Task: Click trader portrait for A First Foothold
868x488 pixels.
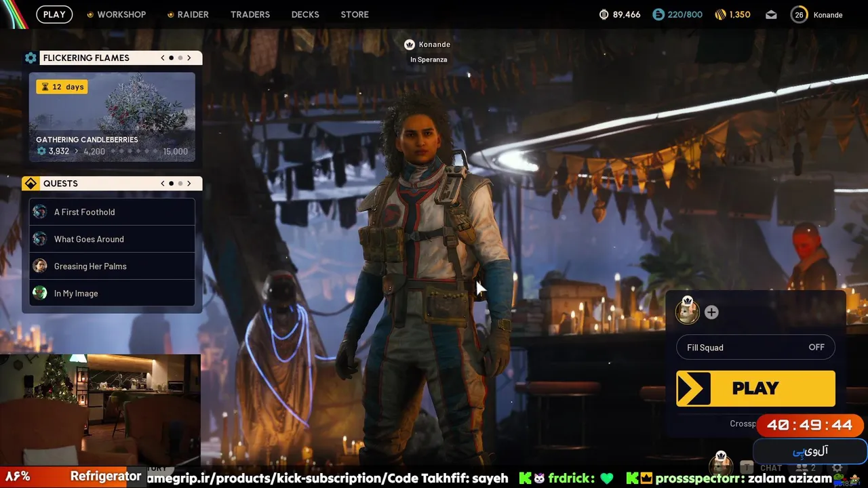Action: click(x=40, y=211)
